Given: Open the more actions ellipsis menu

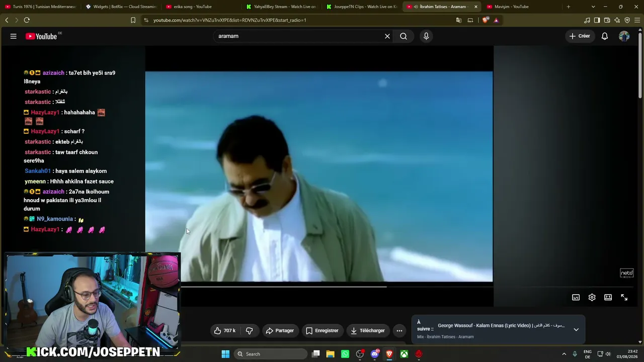Looking at the screenshot, I should click(x=399, y=331).
